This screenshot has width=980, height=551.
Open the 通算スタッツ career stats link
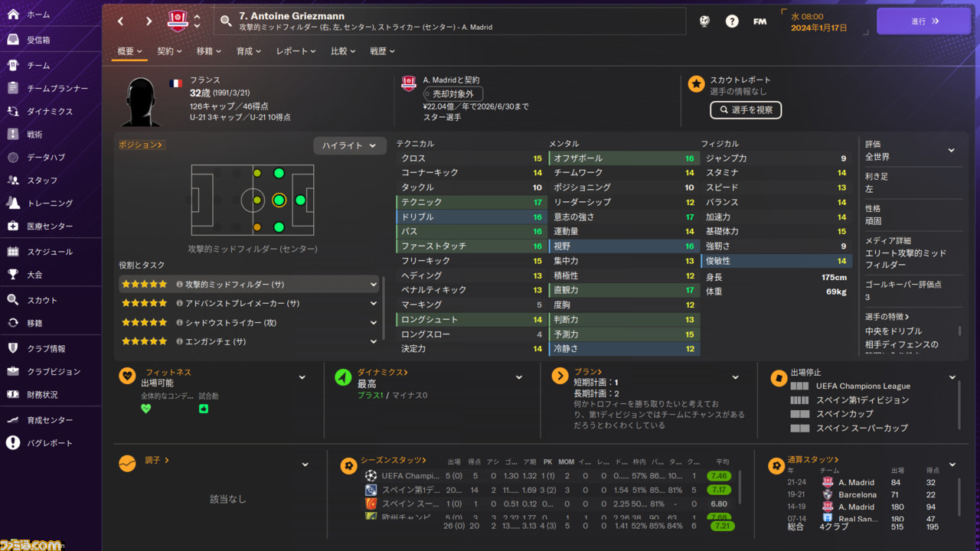pyautogui.click(x=813, y=460)
